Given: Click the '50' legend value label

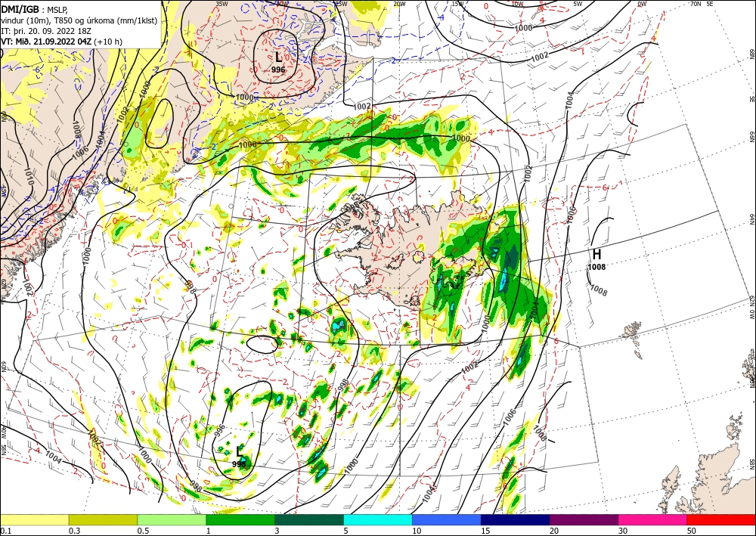Looking at the screenshot, I should coord(692,531).
